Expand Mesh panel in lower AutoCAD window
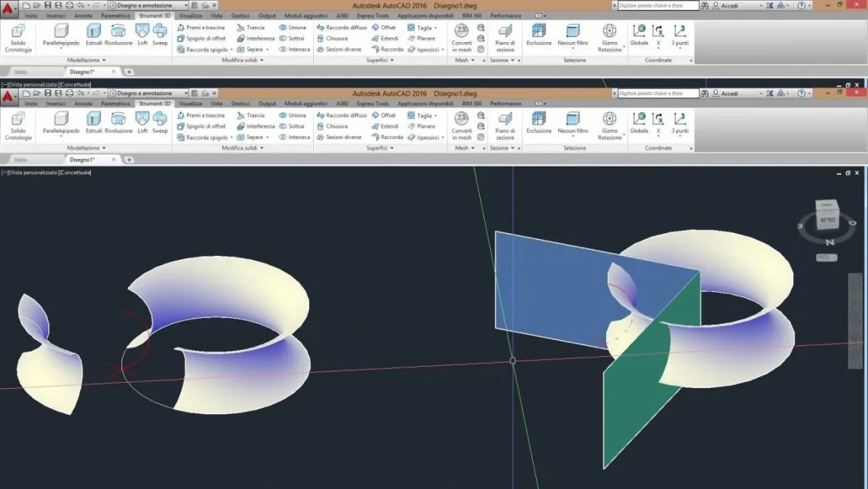 [464, 148]
